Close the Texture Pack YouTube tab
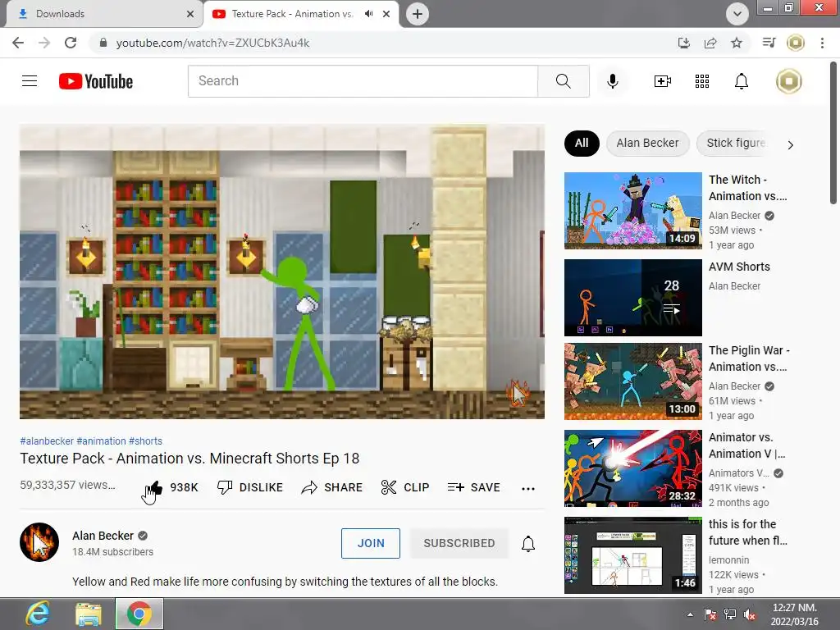The width and height of the screenshot is (840, 630). click(386, 14)
